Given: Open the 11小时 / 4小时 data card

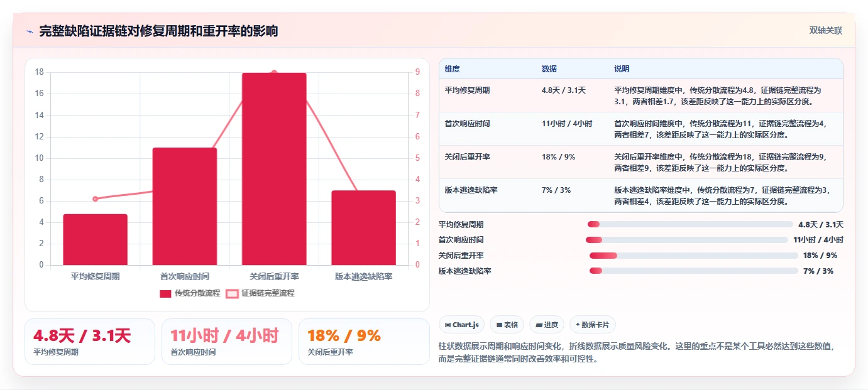Looking at the screenshot, I should [227, 342].
